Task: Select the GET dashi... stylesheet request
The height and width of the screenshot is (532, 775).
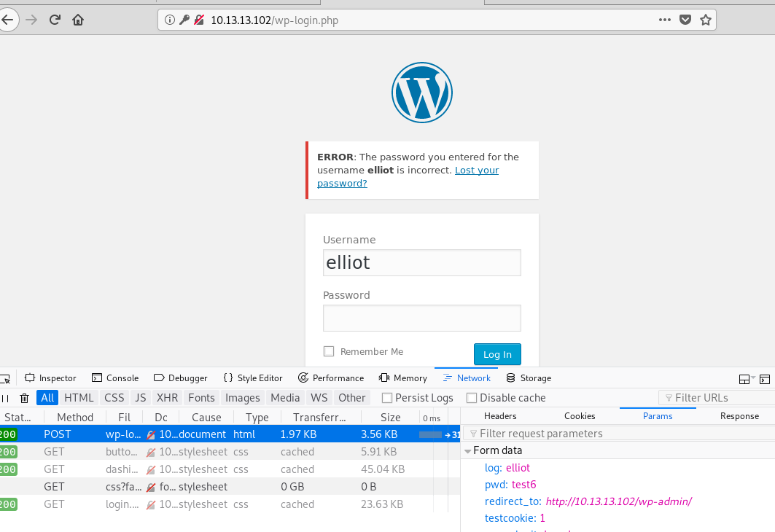Action: (230, 469)
